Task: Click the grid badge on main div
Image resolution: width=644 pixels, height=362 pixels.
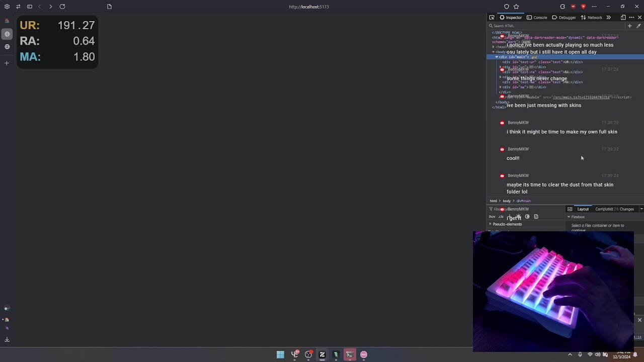Action: [x=534, y=57]
